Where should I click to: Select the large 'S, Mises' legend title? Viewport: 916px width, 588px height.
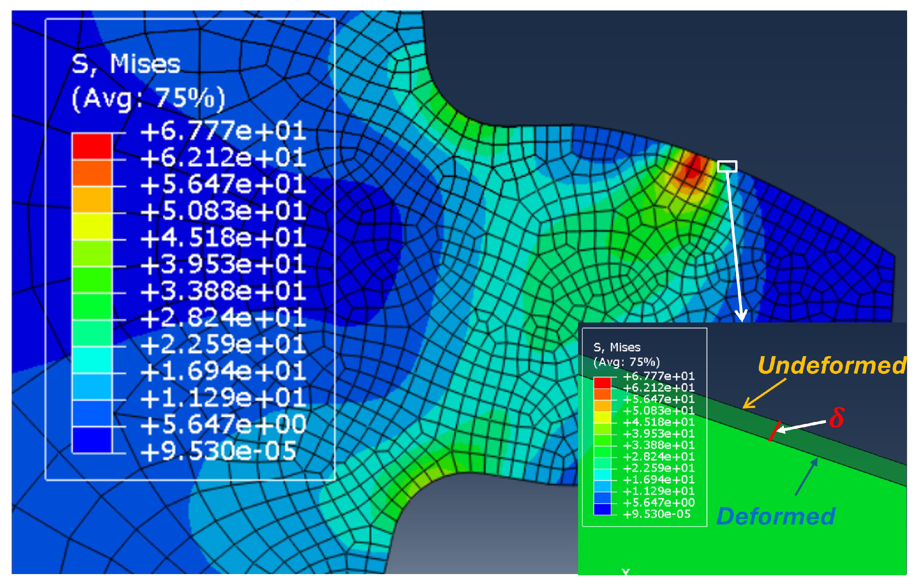click(126, 63)
